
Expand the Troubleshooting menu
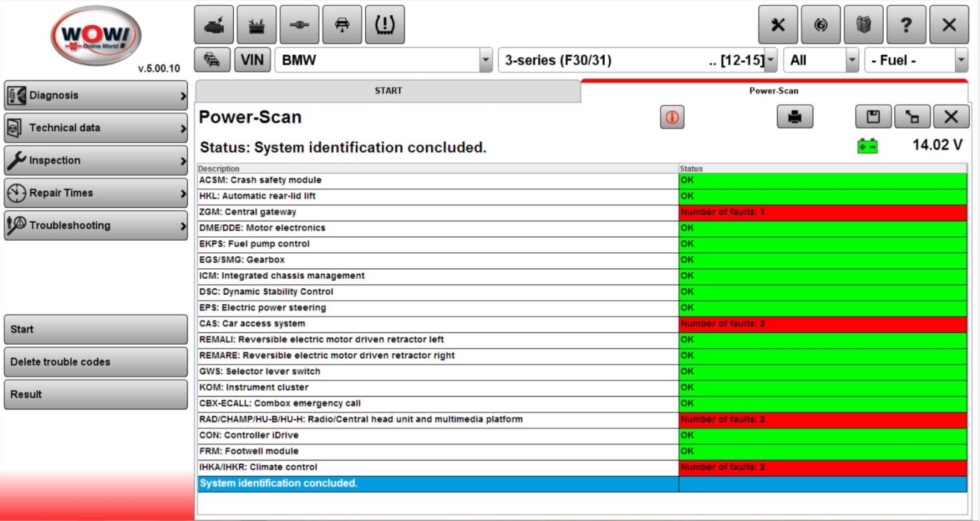pos(95,225)
